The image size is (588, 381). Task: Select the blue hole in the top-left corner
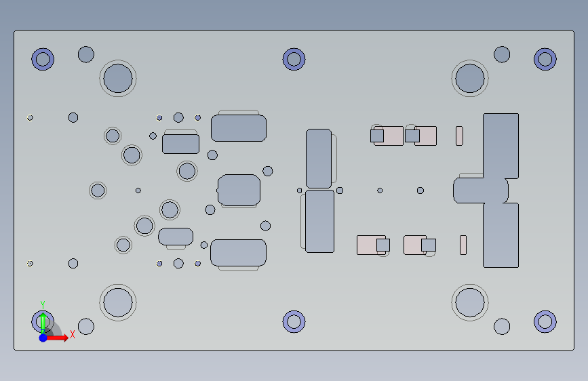tap(43, 59)
